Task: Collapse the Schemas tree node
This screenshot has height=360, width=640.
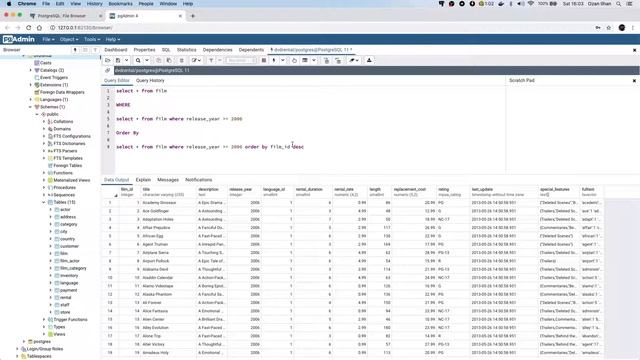Action: click(31, 107)
